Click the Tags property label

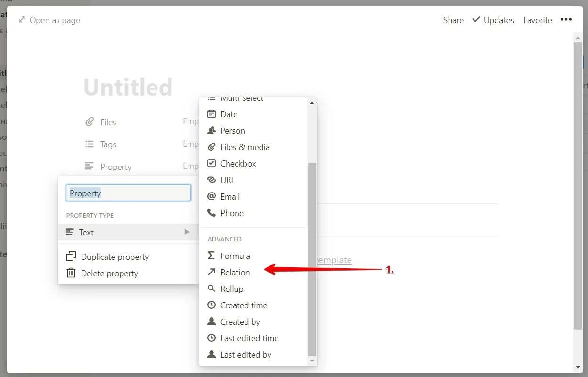coord(108,144)
